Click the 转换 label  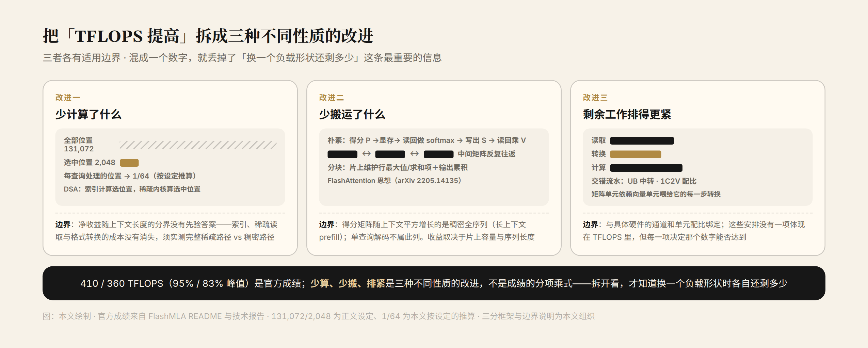[599, 154]
